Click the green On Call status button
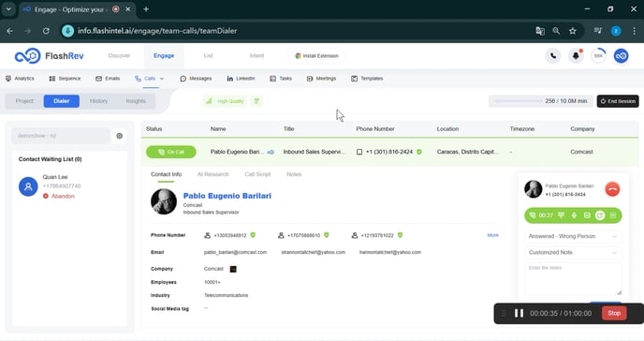 (x=171, y=152)
